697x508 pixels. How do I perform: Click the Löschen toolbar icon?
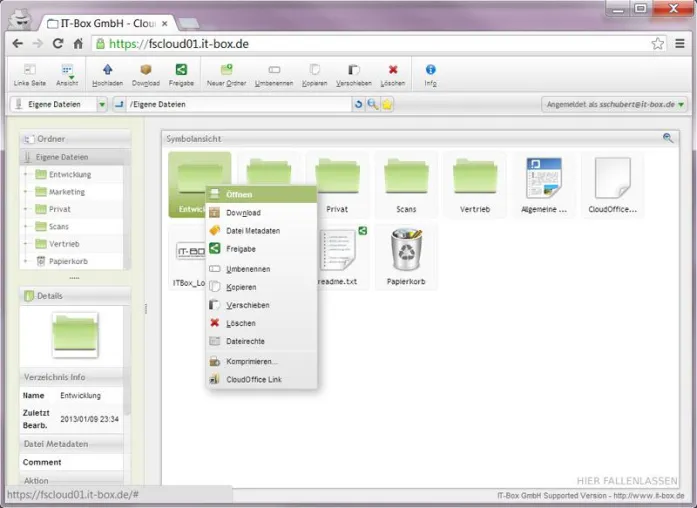pos(393,75)
